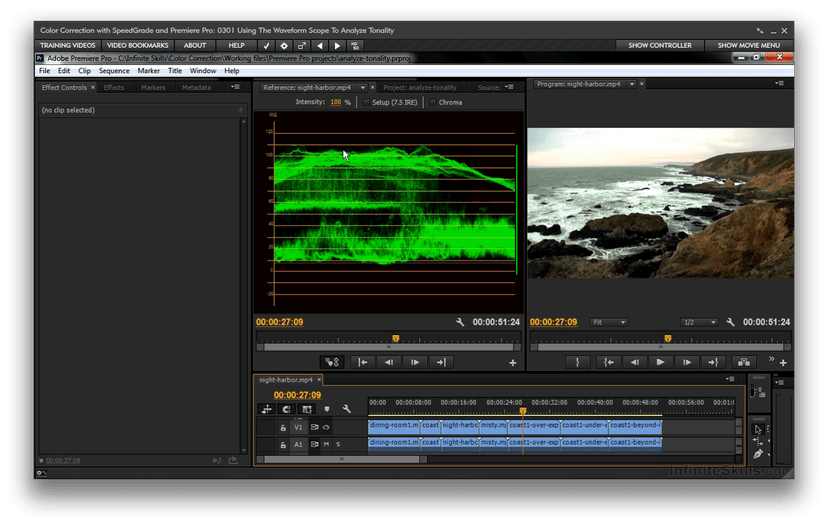Image resolution: width=828 pixels, height=526 pixels.
Task: Click the gear settings icon in the player toolbar
Action: click(x=284, y=46)
